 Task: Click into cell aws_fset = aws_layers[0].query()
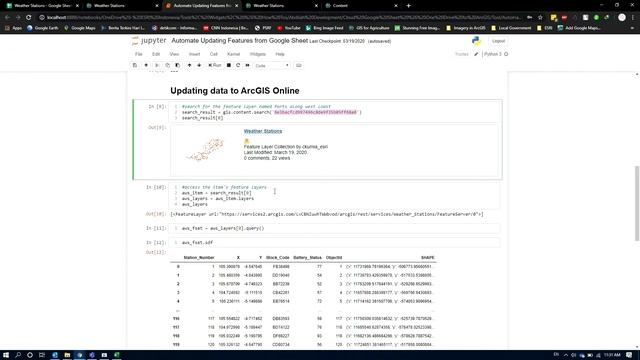coord(335,228)
